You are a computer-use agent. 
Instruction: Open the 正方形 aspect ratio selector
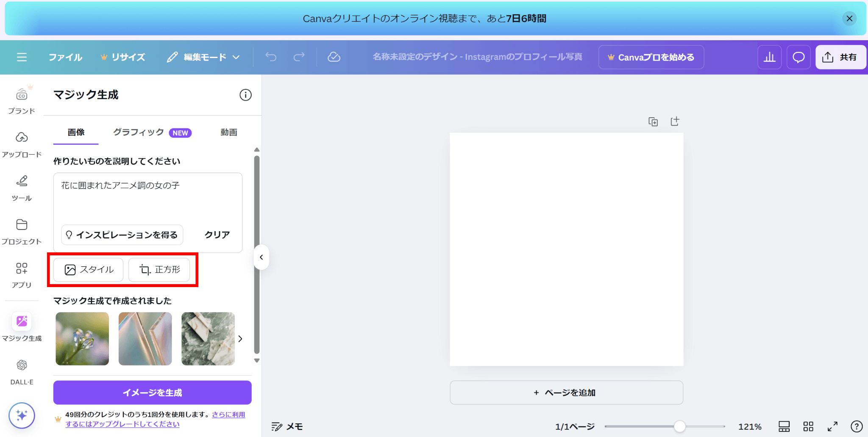tap(159, 270)
